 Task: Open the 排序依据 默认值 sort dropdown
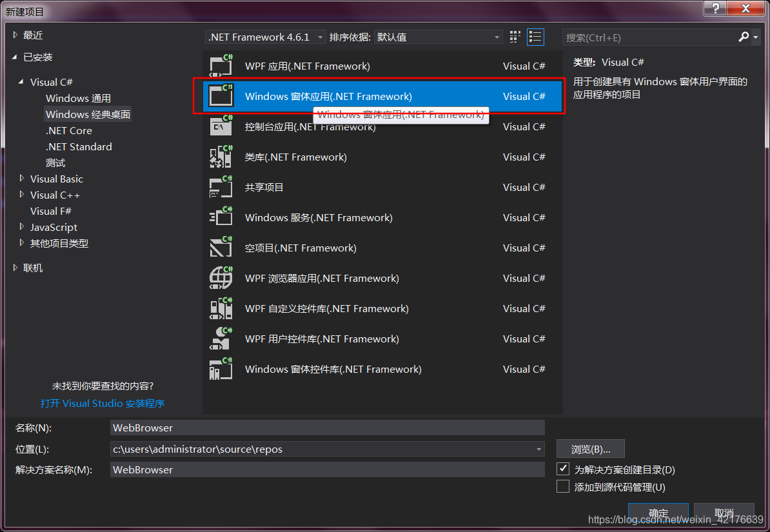click(x=438, y=37)
